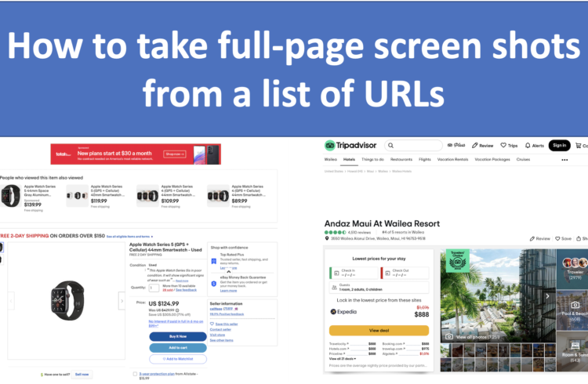Open the Check Out date field

pos(405,273)
